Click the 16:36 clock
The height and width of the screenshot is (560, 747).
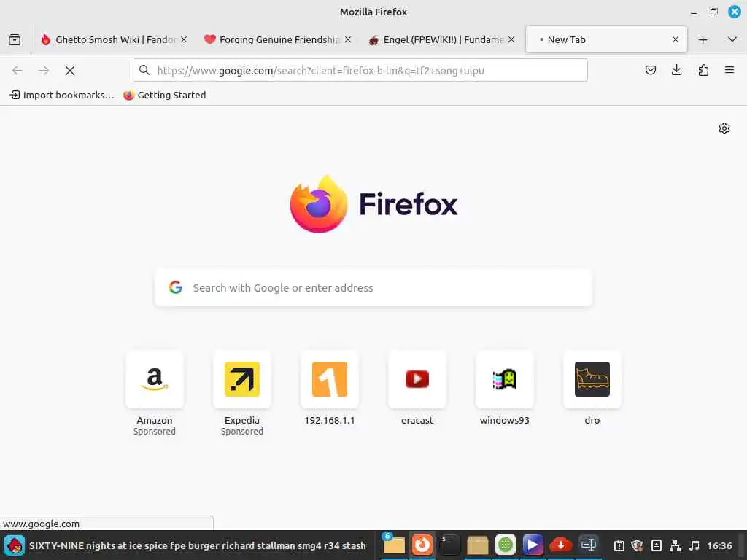719,545
